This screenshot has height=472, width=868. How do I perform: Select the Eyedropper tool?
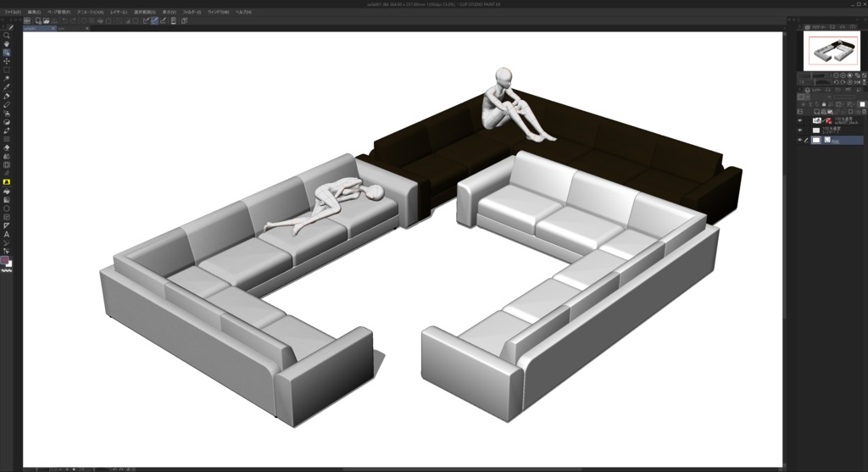pyautogui.click(x=7, y=87)
